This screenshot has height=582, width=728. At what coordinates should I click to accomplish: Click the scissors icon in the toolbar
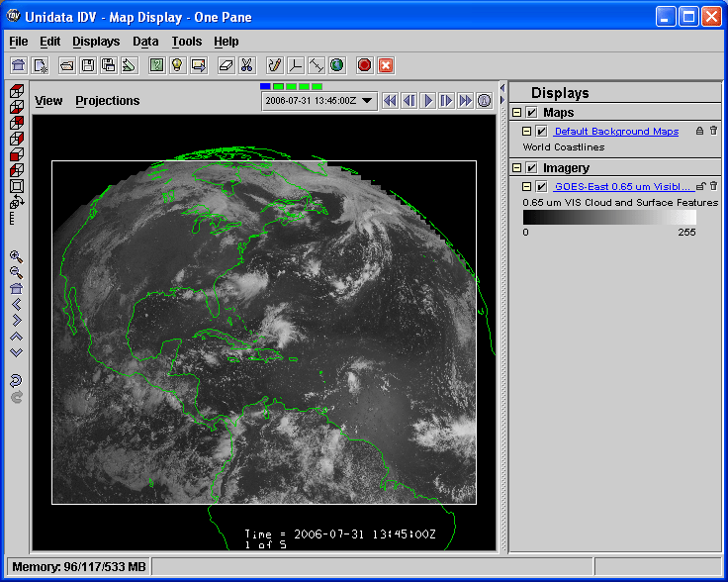click(x=247, y=65)
